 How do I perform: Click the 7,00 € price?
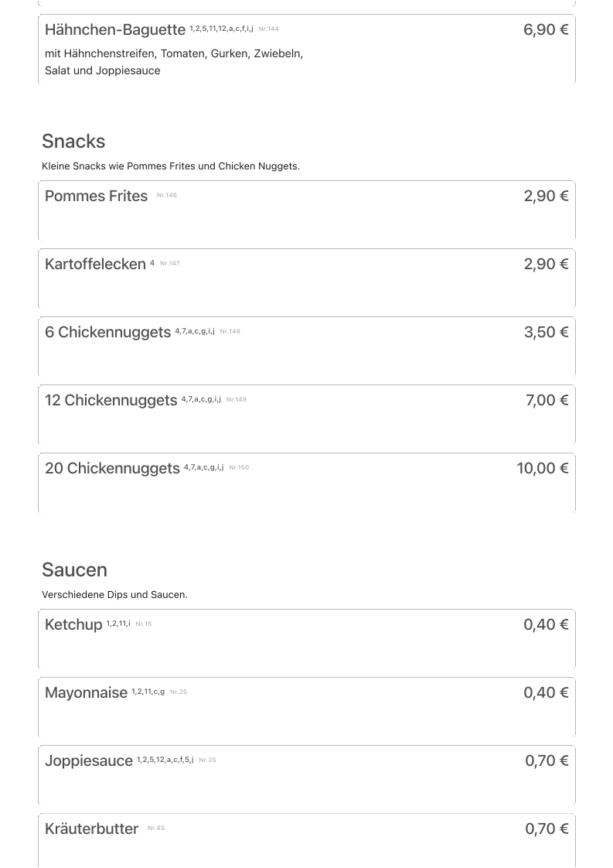click(547, 401)
